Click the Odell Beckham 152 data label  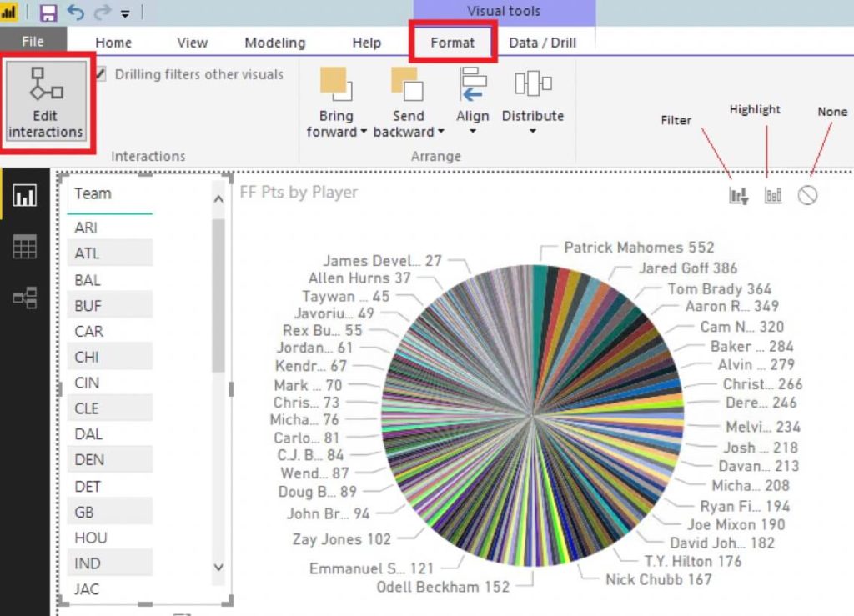click(443, 587)
